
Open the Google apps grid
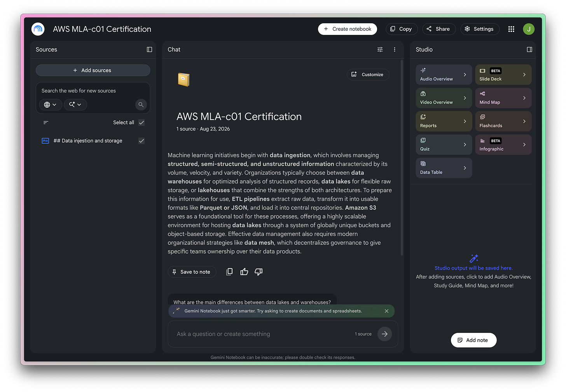click(x=511, y=29)
